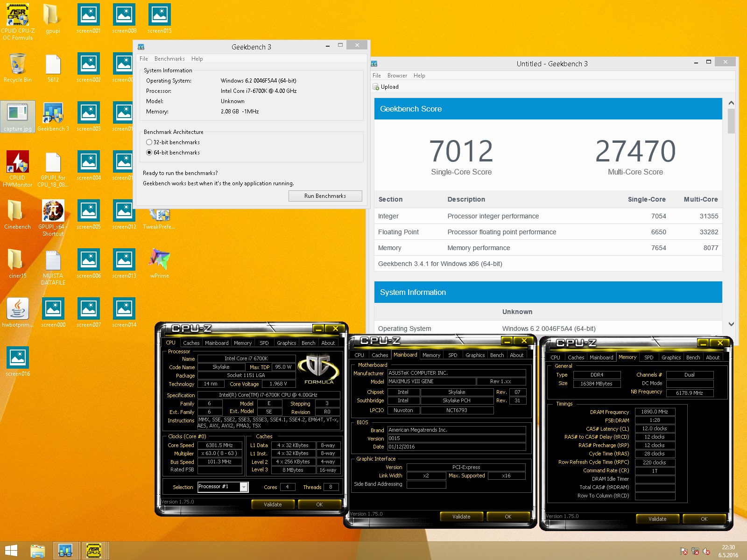
Task: Open the screen016 image icon
Action: click(18, 362)
